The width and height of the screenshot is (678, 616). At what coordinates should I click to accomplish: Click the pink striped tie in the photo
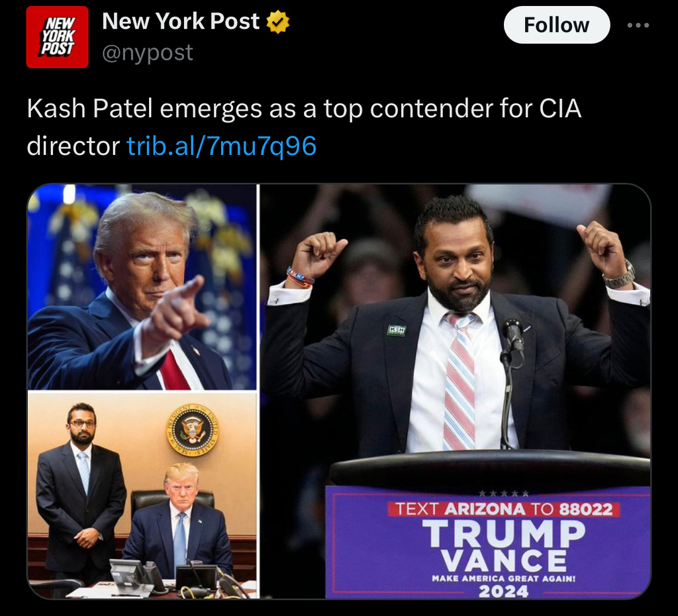pos(460,382)
